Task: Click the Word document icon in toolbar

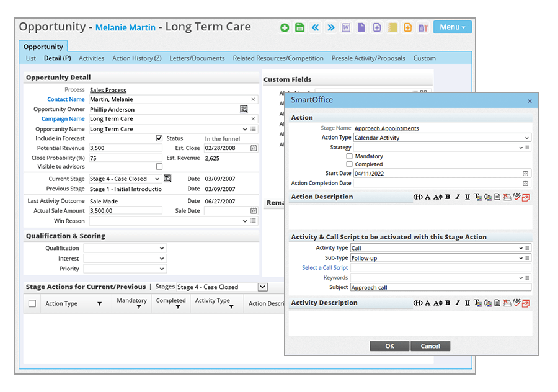Action: point(346,27)
